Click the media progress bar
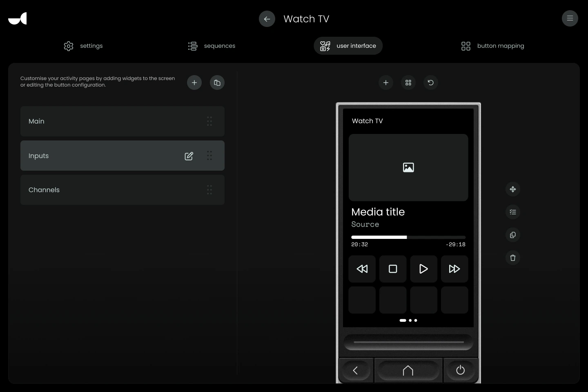 [408, 237]
